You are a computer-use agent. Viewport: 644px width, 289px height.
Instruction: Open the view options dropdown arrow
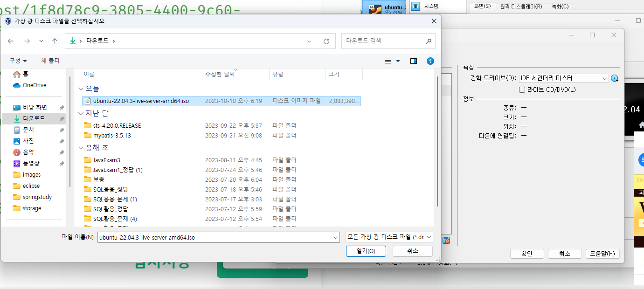(x=398, y=61)
